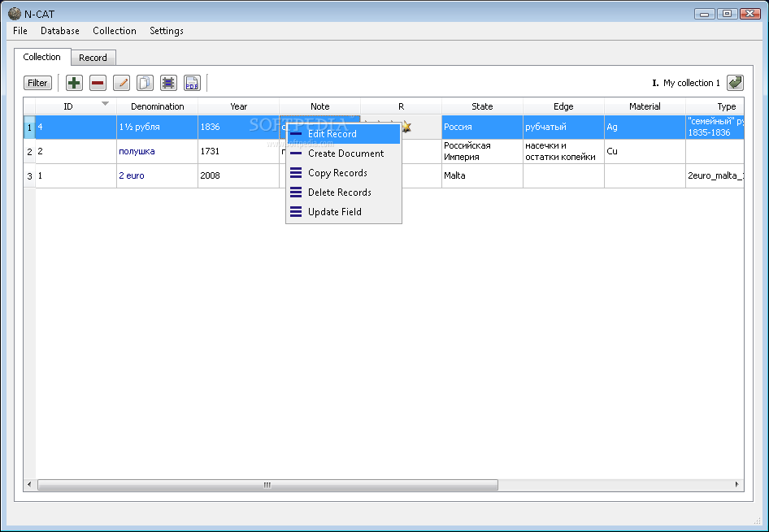Sort by the Year column header

click(239, 106)
